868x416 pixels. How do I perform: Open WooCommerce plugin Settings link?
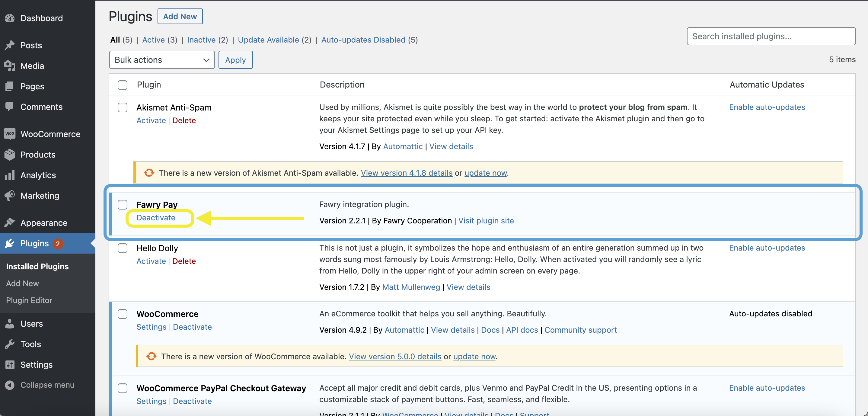tap(151, 327)
